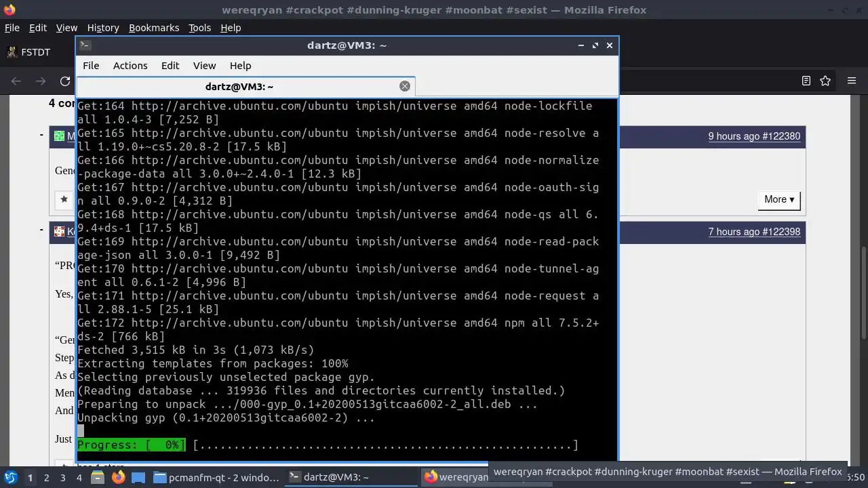Open Firefox View menu
This screenshot has height=488, width=868.
coord(66,28)
